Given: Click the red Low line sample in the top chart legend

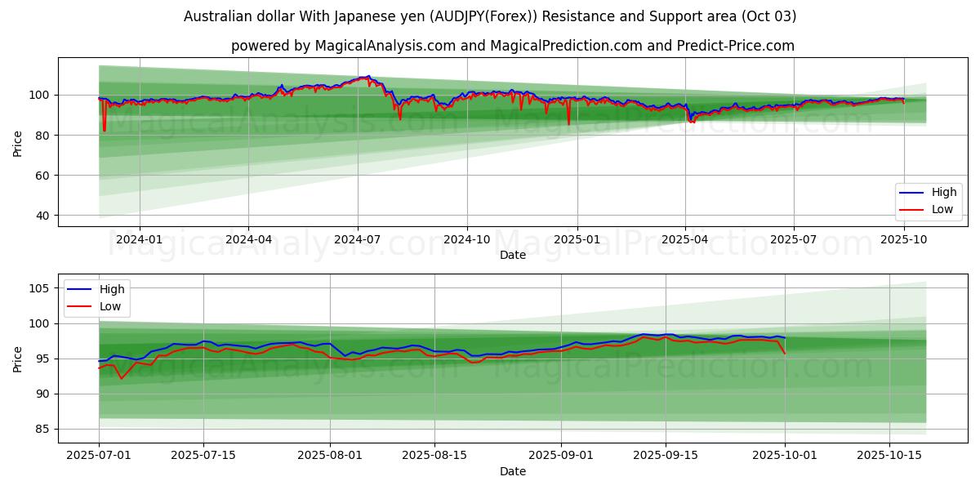Looking at the screenshot, I should point(911,210).
